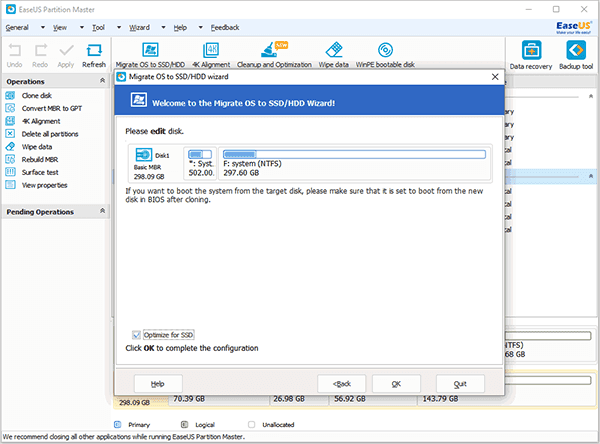Choose Rebuild MBR operation
This screenshot has height=444, width=600.
40,159
